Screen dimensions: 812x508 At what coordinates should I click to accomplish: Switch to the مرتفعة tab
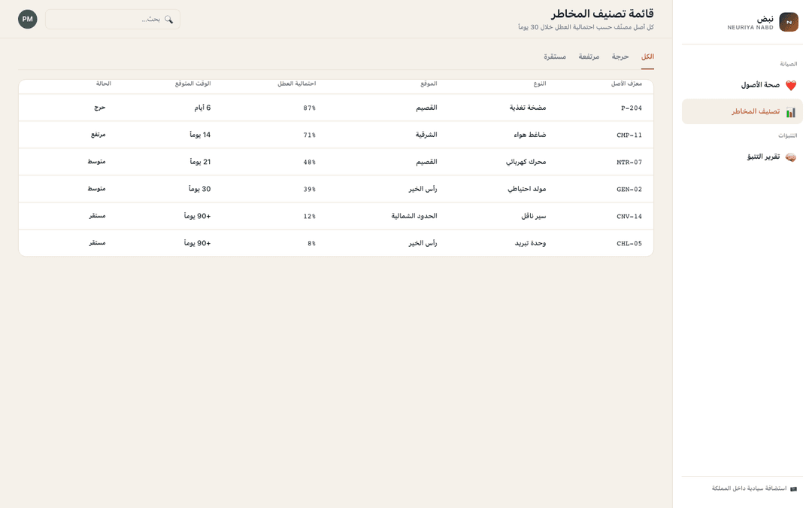click(x=589, y=57)
